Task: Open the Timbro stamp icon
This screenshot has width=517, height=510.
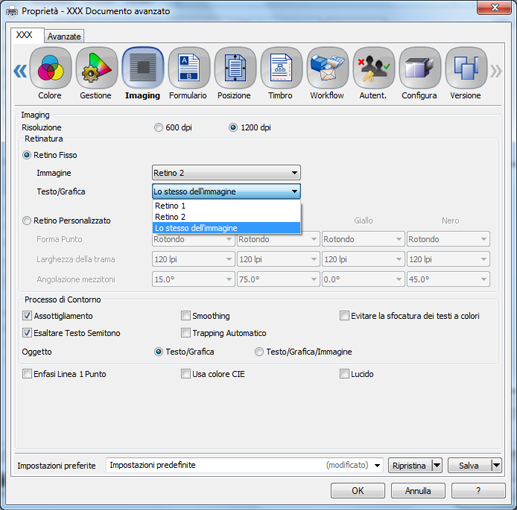Action: tap(281, 68)
